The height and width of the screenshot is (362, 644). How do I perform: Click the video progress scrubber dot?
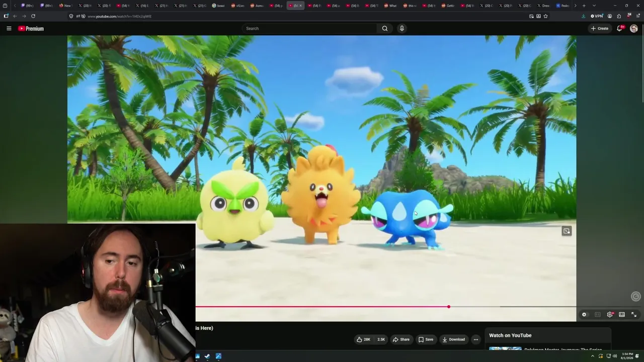tap(448, 307)
